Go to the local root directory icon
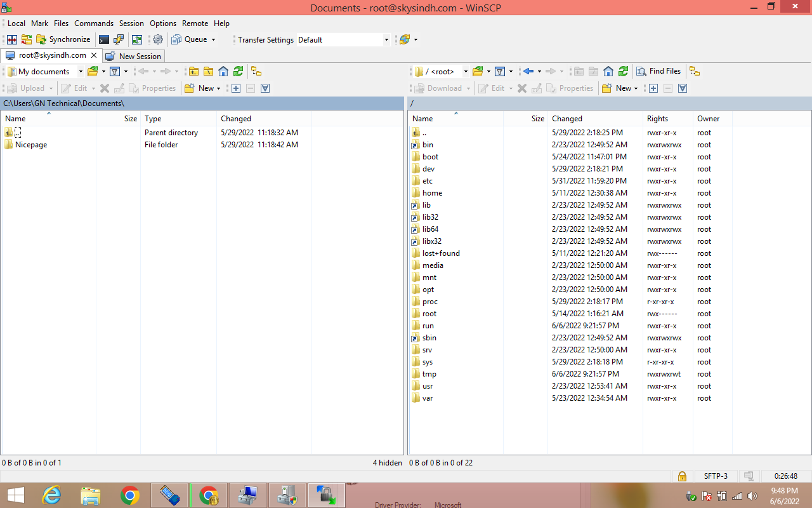Viewport: 812px width, 508px height. coord(208,71)
